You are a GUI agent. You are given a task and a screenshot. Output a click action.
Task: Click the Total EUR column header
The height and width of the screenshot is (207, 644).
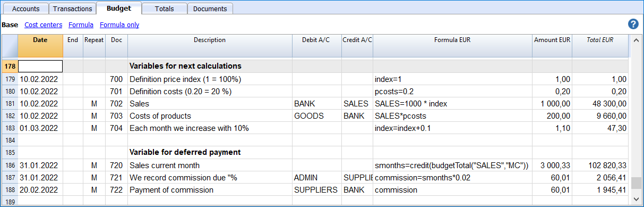click(600, 46)
